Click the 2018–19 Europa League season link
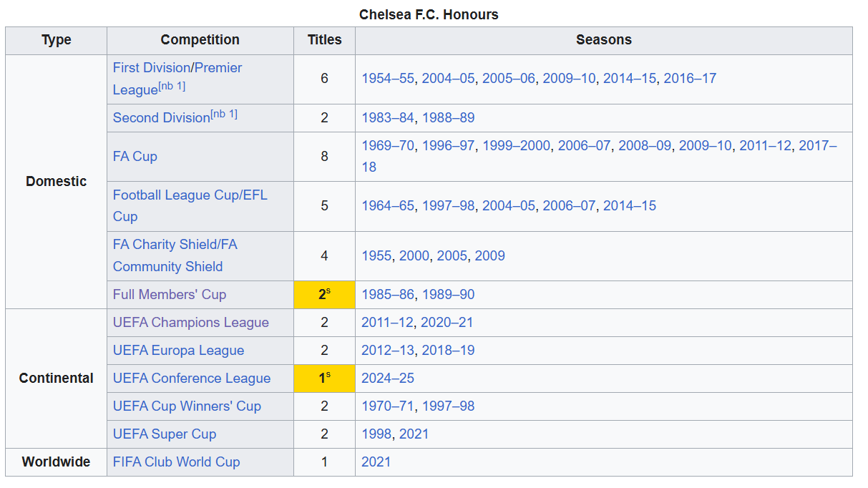868x488 pixels. point(449,351)
